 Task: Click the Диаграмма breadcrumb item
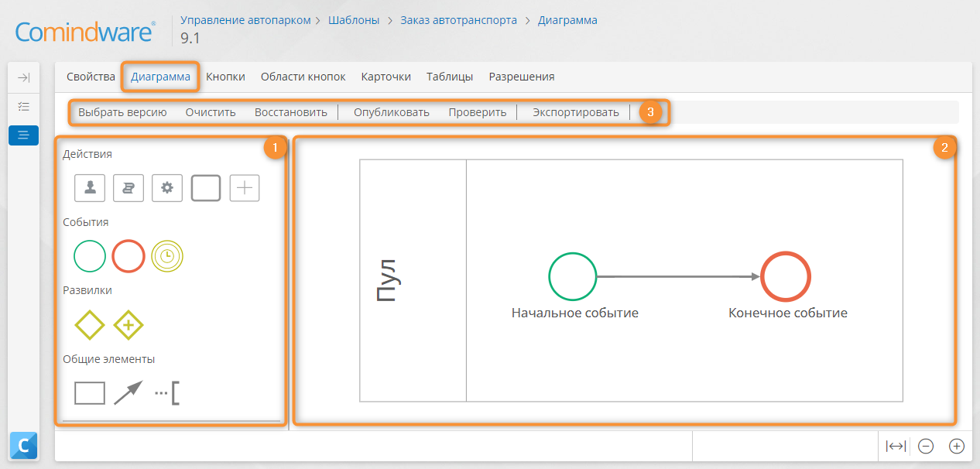pyautogui.click(x=567, y=20)
